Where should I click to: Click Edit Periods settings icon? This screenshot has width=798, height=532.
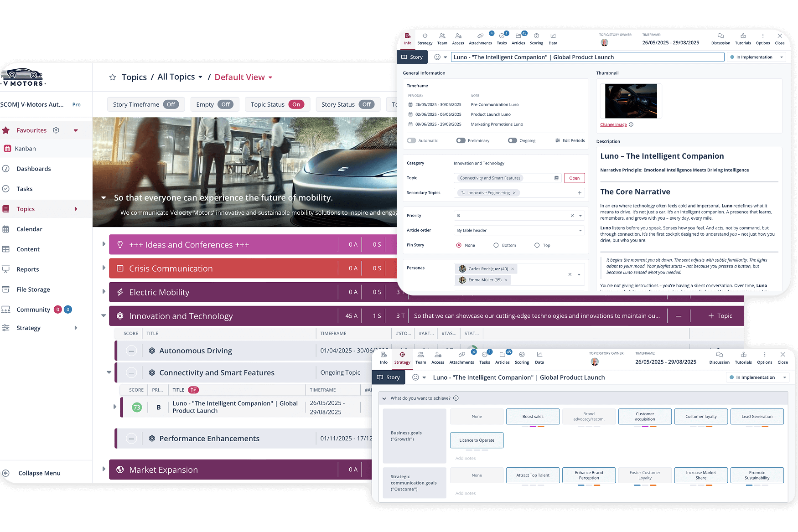558,140
